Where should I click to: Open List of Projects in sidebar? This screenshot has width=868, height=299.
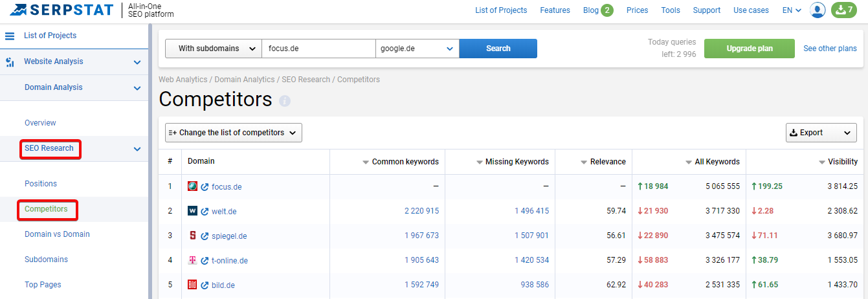pos(50,36)
